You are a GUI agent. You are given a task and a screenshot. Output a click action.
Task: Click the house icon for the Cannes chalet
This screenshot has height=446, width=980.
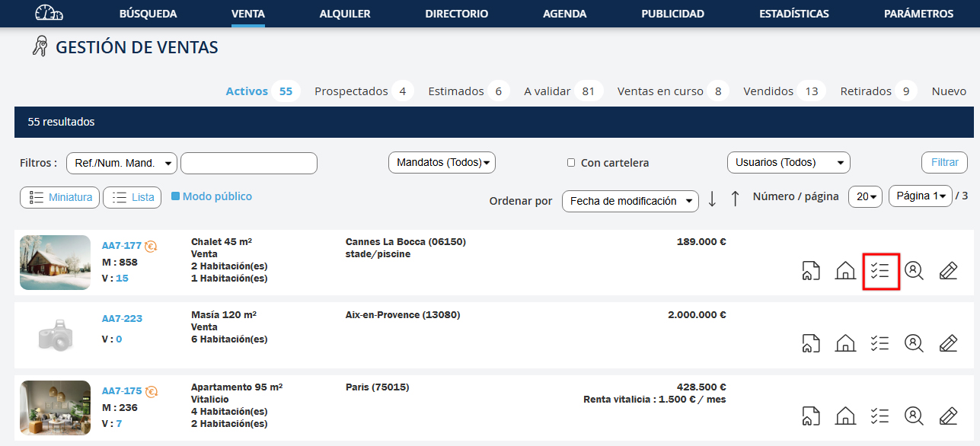[x=845, y=271]
